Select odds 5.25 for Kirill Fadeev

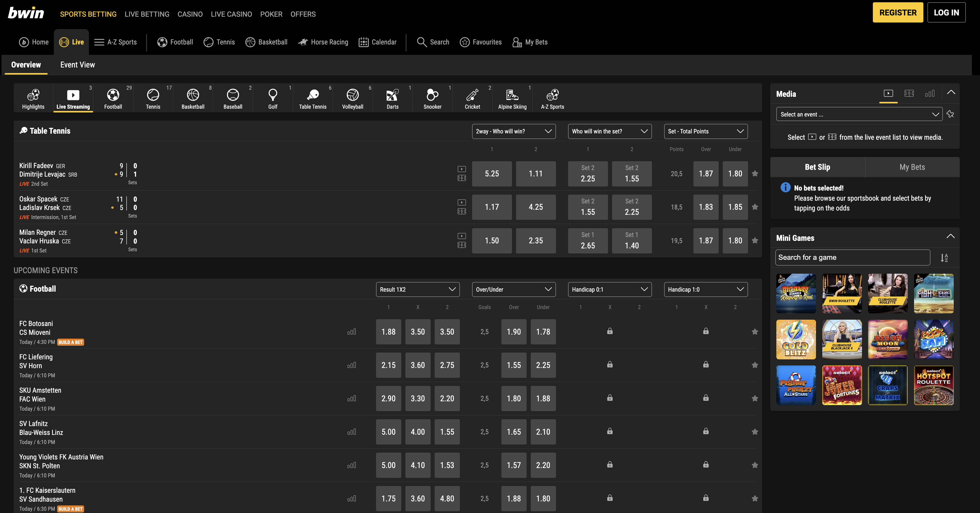point(492,174)
